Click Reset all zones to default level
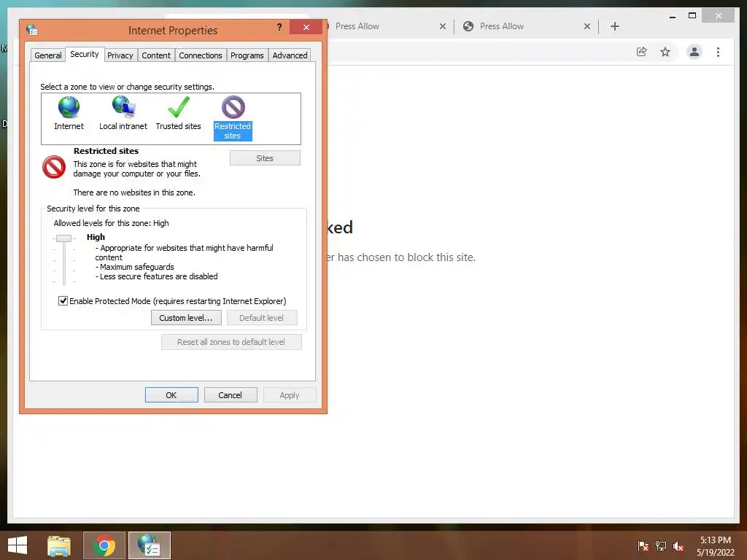Image resolution: width=747 pixels, height=560 pixels. pos(231,342)
